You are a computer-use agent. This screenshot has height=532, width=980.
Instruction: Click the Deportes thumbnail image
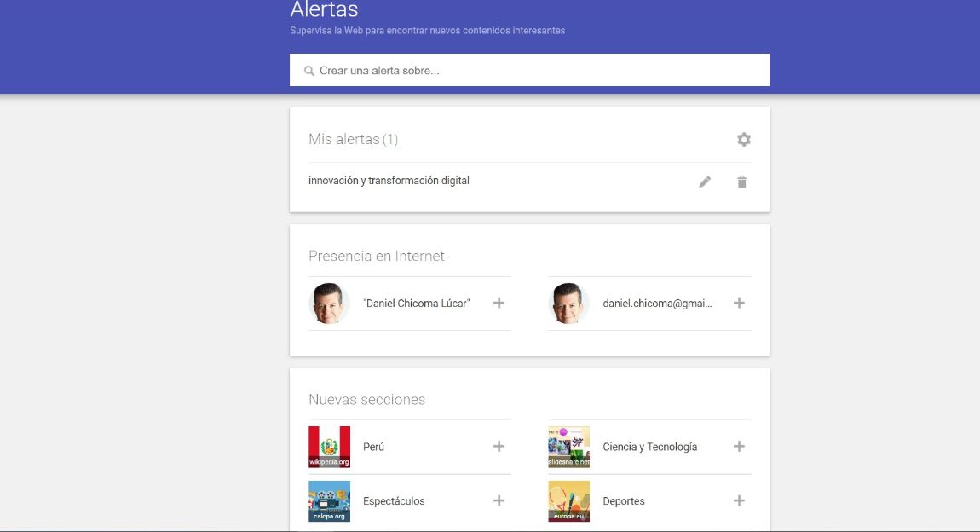coord(568,501)
